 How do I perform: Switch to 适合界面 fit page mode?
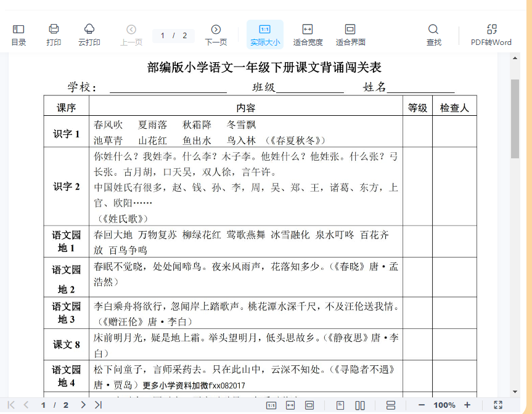click(350, 34)
